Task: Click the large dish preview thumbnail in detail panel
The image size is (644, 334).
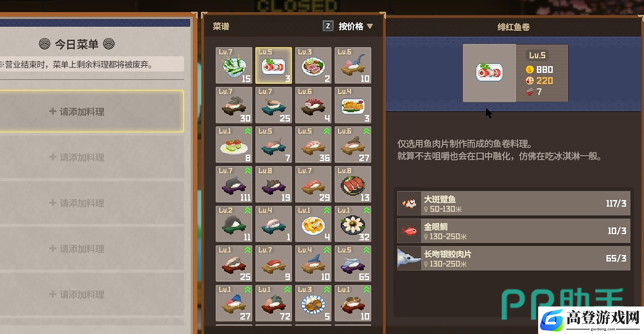Action: (x=489, y=73)
